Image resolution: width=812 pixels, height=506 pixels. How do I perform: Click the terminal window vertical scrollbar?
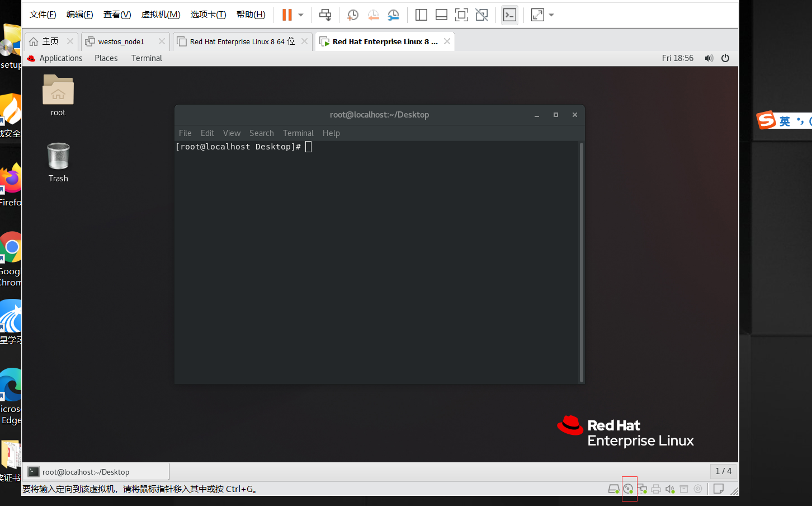582,262
